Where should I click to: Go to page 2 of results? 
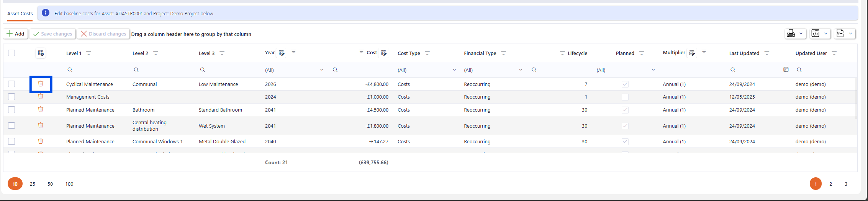[x=830, y=184]
